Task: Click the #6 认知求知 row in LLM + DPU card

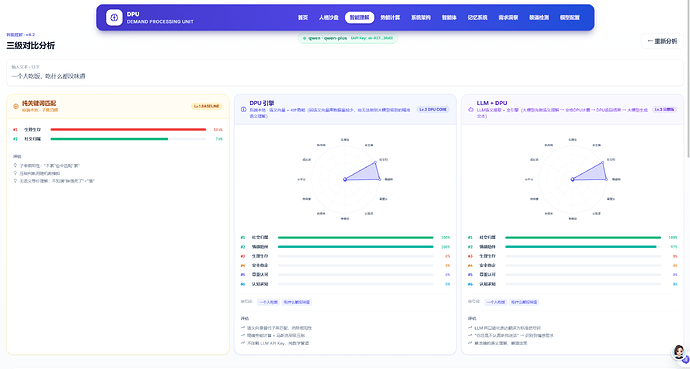Action: [x=573, y=284]
